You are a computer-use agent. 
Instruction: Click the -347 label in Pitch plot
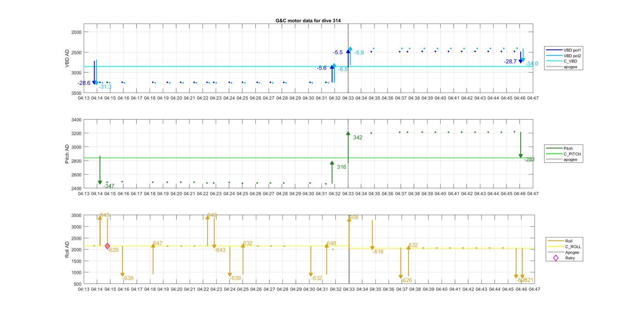[109, 186]
